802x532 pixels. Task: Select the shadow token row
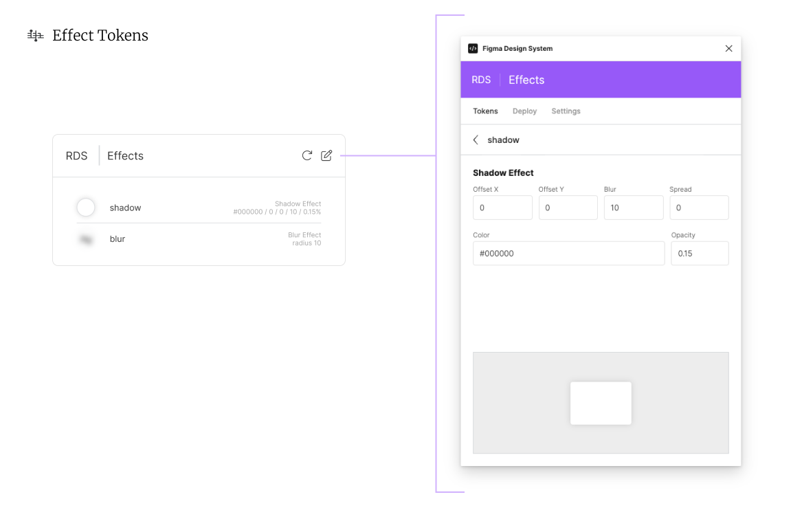pos(199,208)
